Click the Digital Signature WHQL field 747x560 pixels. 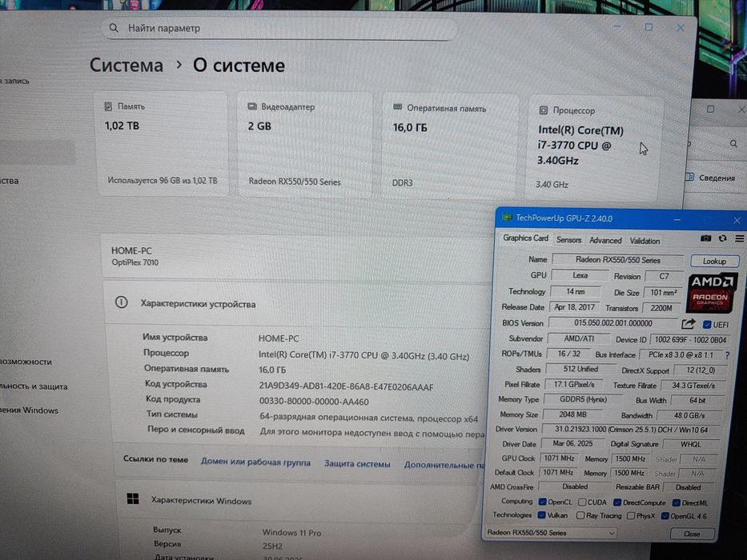[x=690, y=444]
